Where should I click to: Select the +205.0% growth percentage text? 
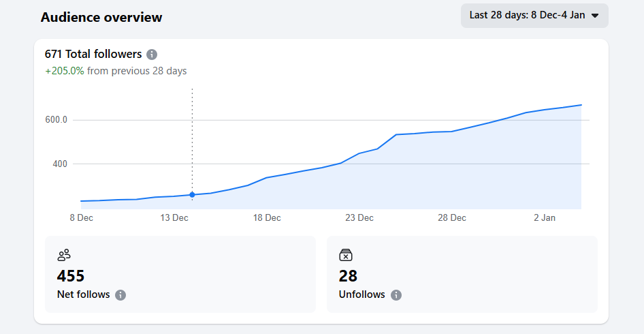point(65,71)
